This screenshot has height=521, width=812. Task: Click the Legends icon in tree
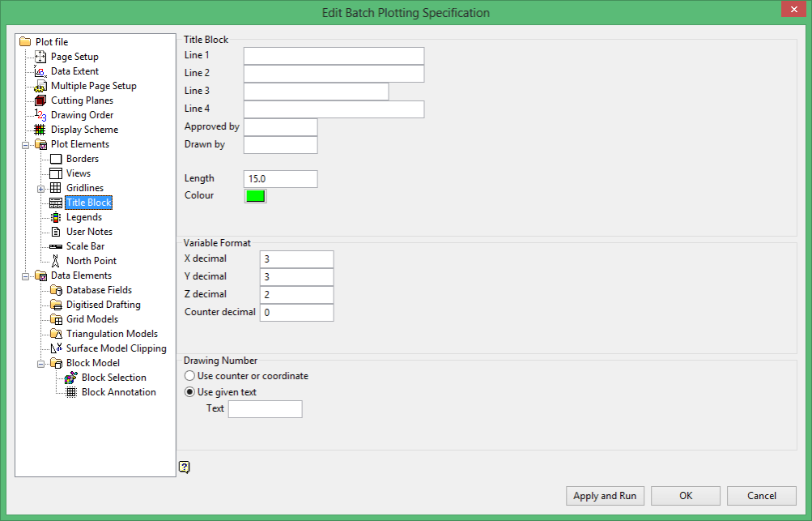click(55, 217)
